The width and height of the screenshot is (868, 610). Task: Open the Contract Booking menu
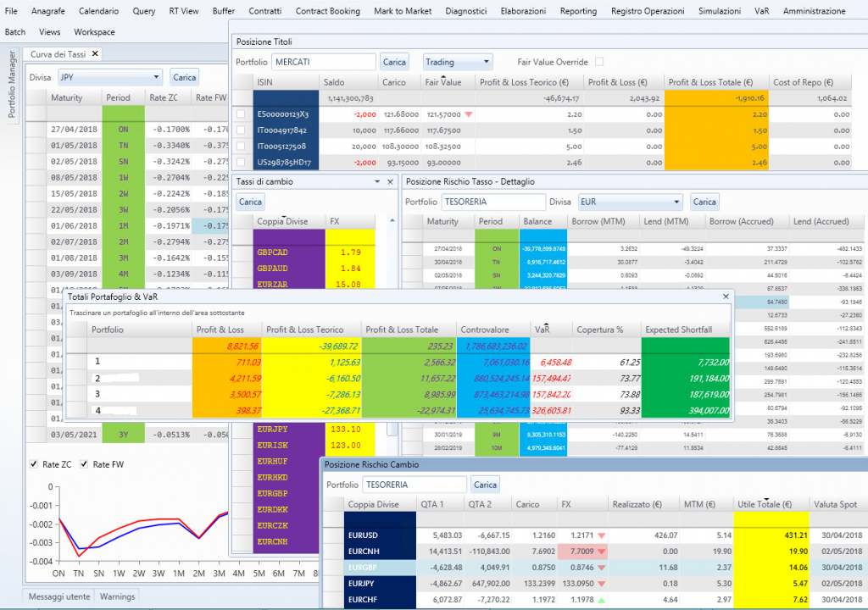pos(328,11)
